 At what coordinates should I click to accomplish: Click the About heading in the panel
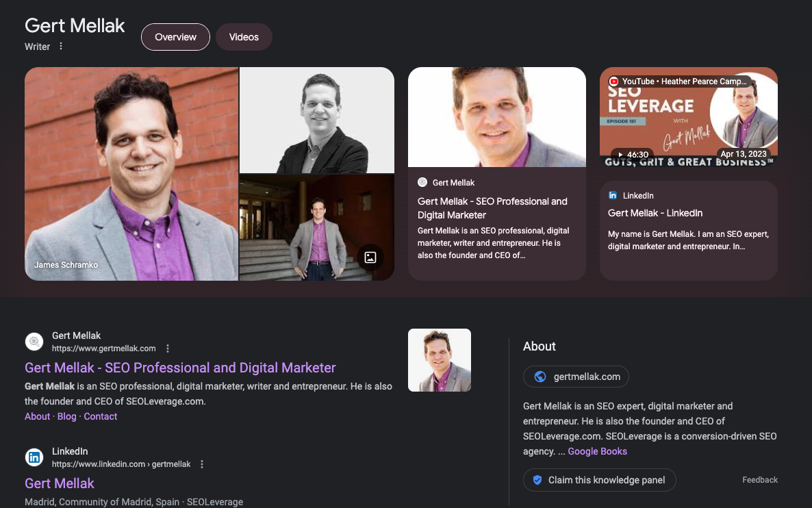[x=539, y=346]
